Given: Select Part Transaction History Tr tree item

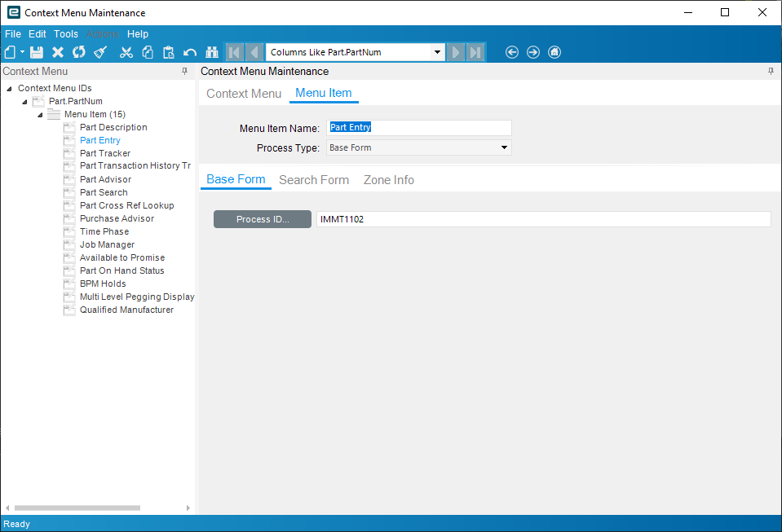Looking at the screenshot, I should [135, 165].
